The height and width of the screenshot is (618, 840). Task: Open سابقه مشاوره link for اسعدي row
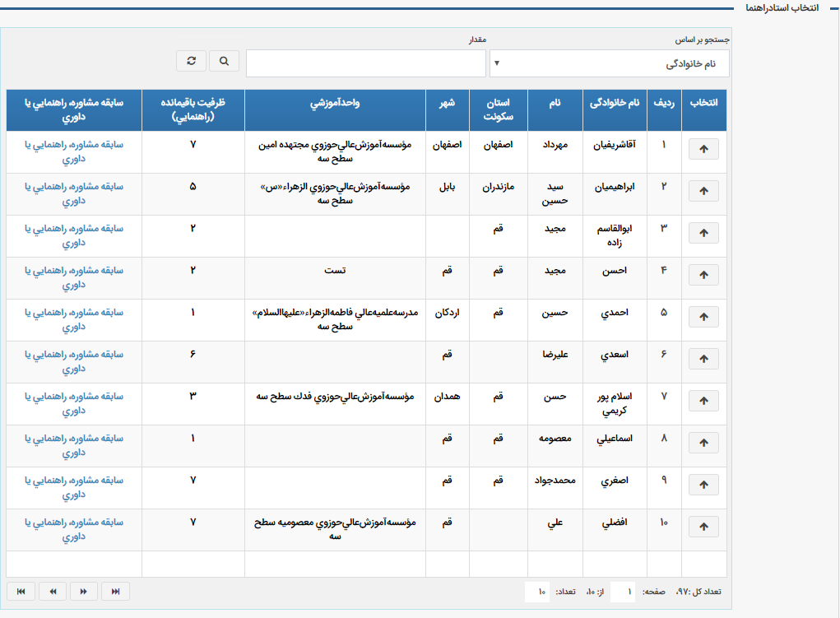point(74,361)
